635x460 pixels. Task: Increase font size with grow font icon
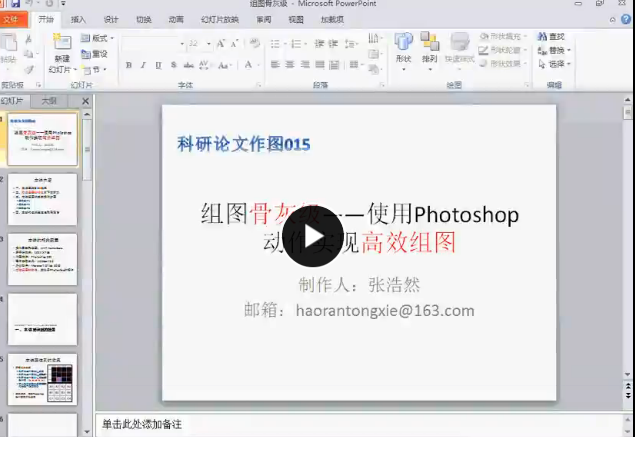click(x=220, y=44)
